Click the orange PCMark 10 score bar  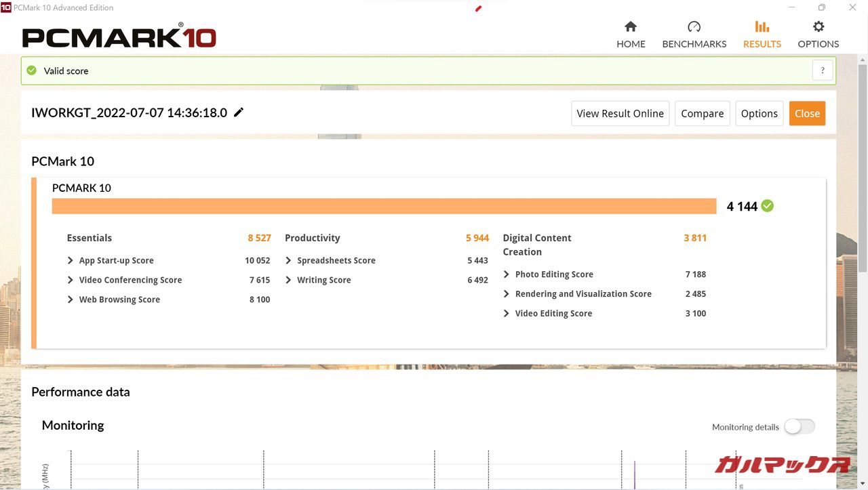384,206
